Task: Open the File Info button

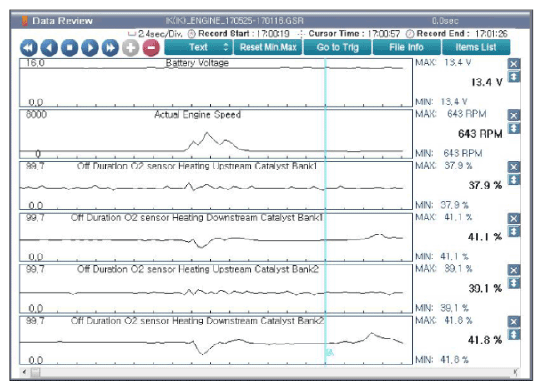Action: (x=407, y=47)
